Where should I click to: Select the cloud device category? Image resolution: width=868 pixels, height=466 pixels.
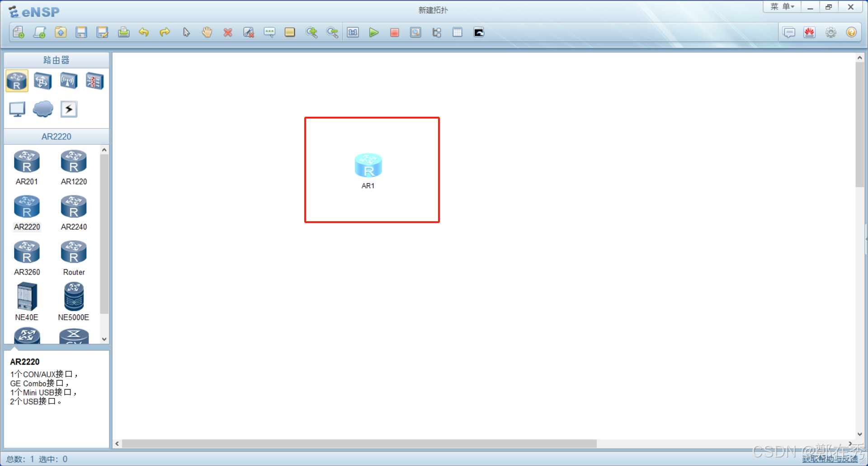click(x=43, y=109)
